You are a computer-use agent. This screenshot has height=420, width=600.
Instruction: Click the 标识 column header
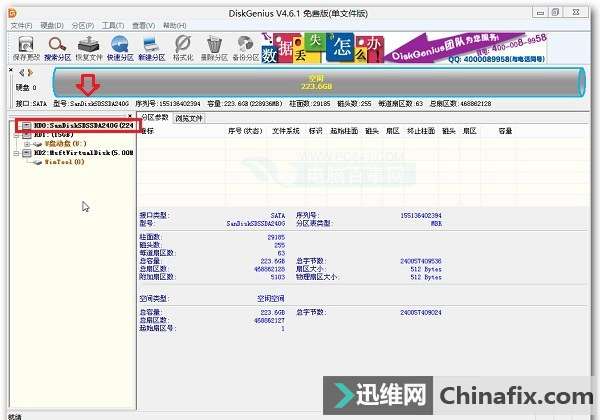point(315,131)
